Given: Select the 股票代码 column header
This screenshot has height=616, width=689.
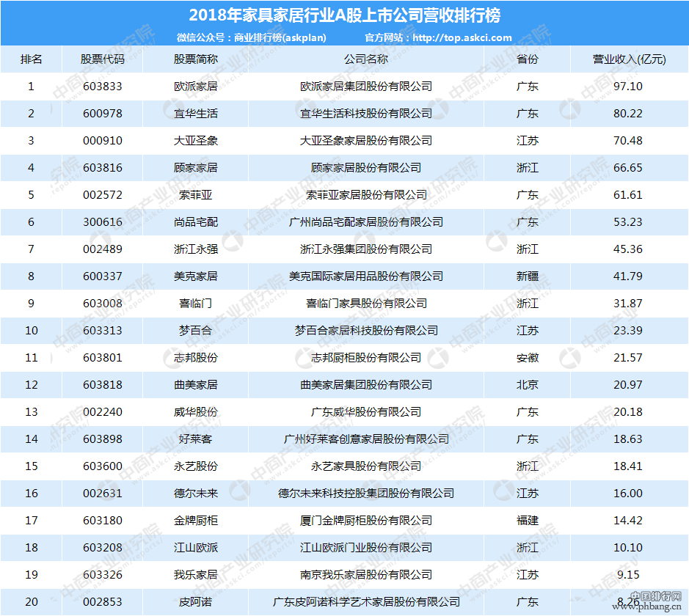Looking at the screenshot, I should (103, 59).
